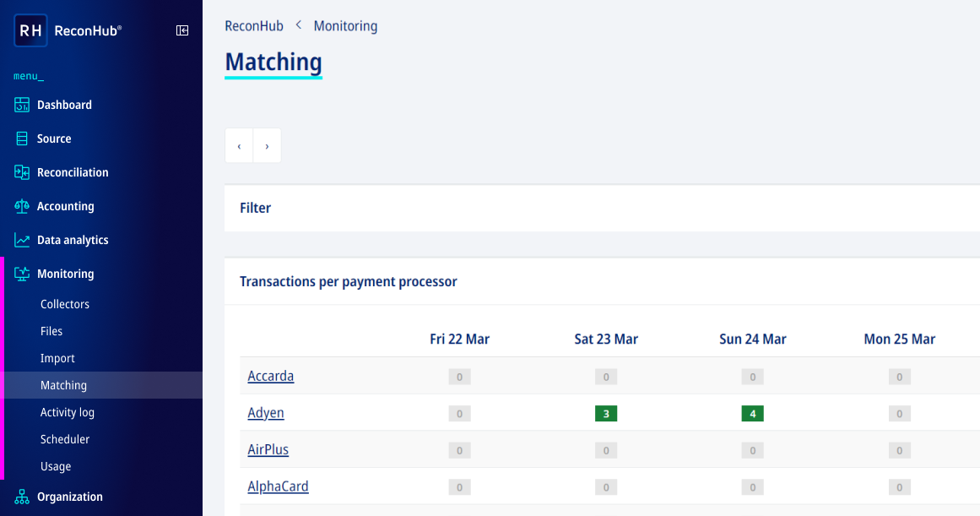The image size is (980, 516).
Task: Go to Files under Monitoring
Action: point(51,331)
